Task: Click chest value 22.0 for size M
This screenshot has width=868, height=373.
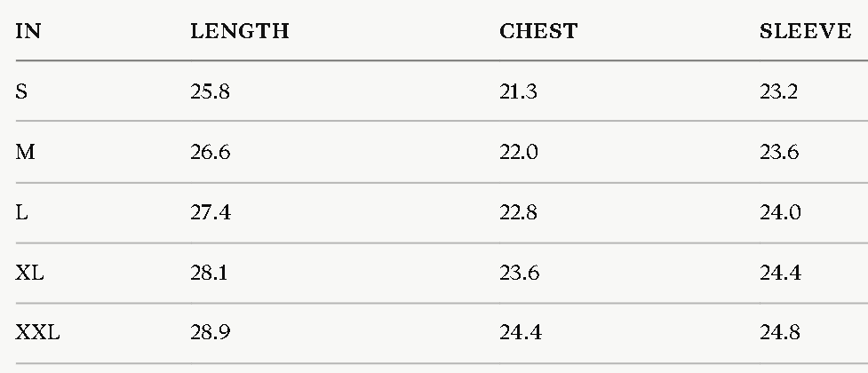Action: 519,152
